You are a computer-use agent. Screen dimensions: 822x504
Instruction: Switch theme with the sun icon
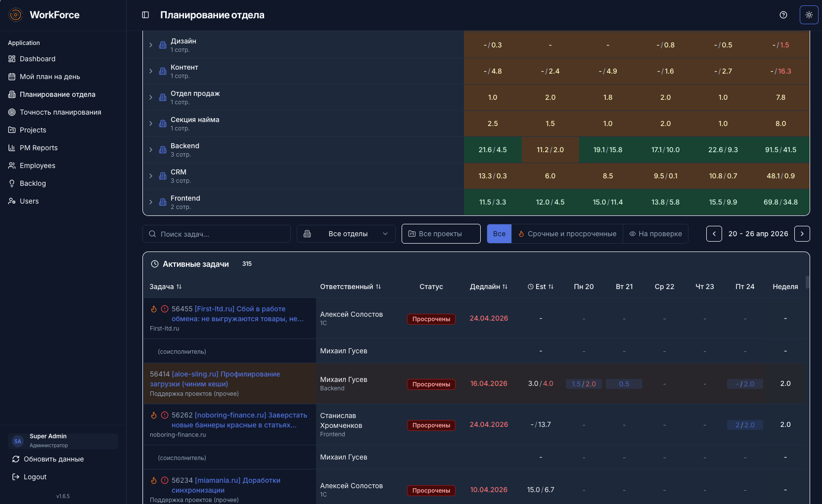click(809, 15)
